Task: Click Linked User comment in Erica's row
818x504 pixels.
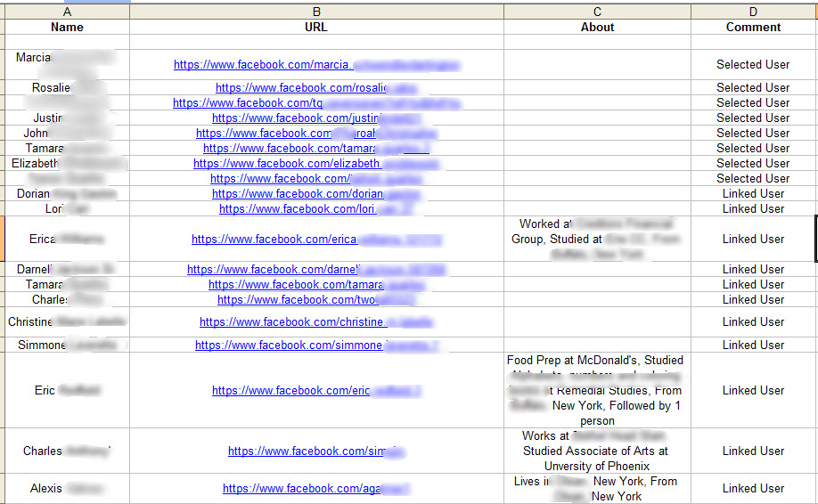Action: [x=753, y=240]
